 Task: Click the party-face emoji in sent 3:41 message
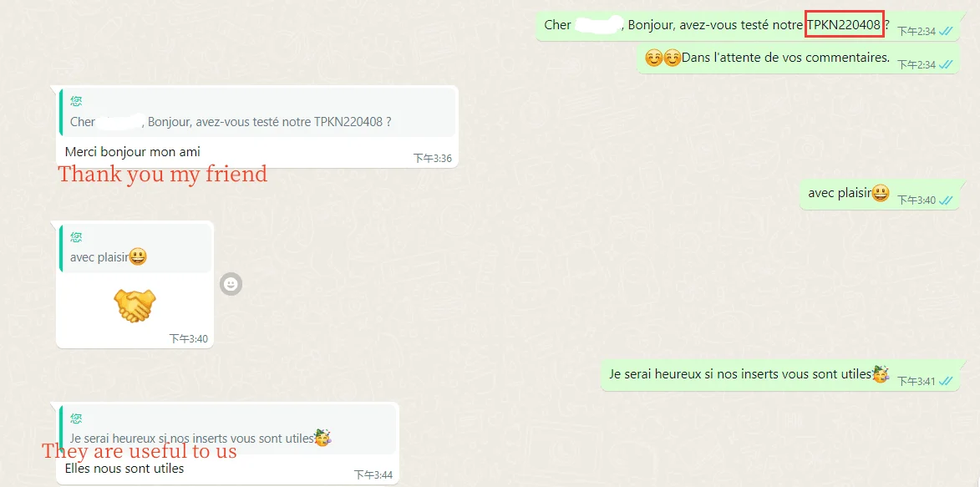pyautogui.click(x=881, y=373)
